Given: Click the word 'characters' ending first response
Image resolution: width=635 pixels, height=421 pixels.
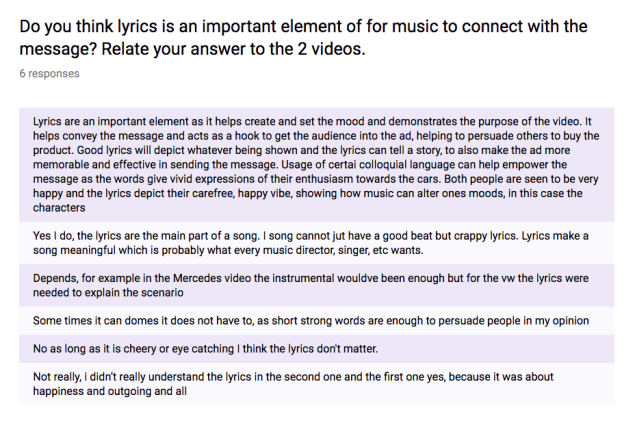Looking at the screenshot, I should tap(62, 209).
